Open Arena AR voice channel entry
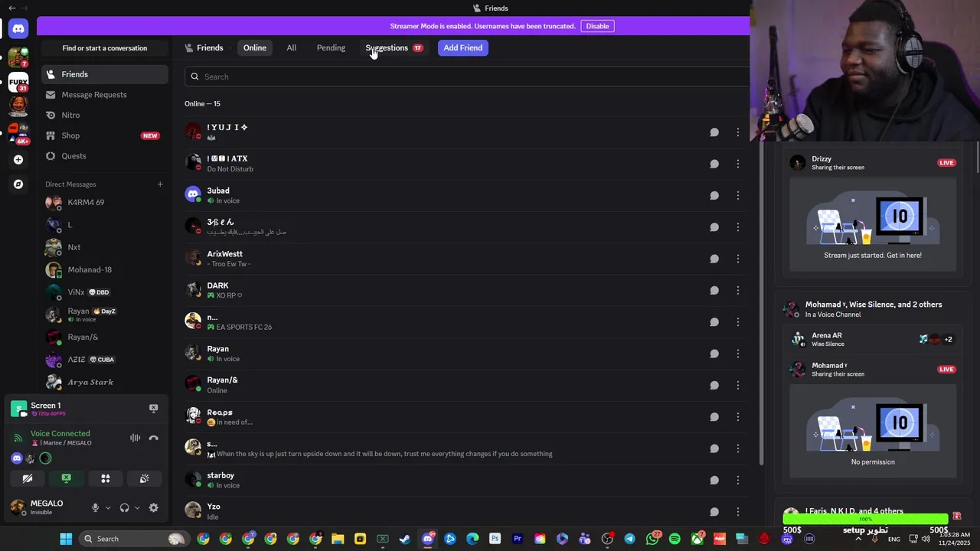The width and height of the screenshot is (980, 551). [873, 339]
